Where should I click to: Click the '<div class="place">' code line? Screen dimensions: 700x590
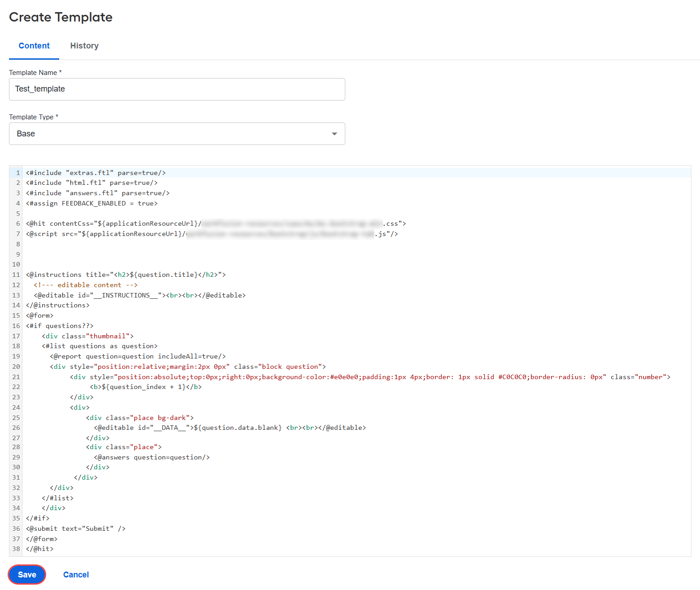[x=124, y=447]
